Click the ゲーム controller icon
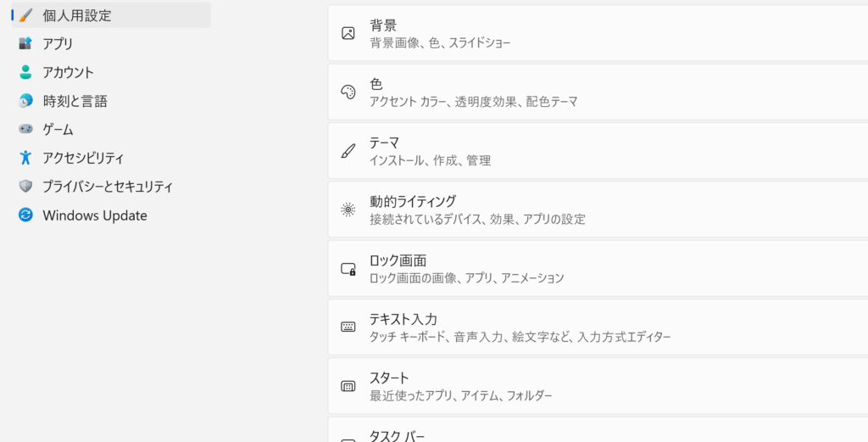Screen dimensions: 868x442 pos(25,129)
